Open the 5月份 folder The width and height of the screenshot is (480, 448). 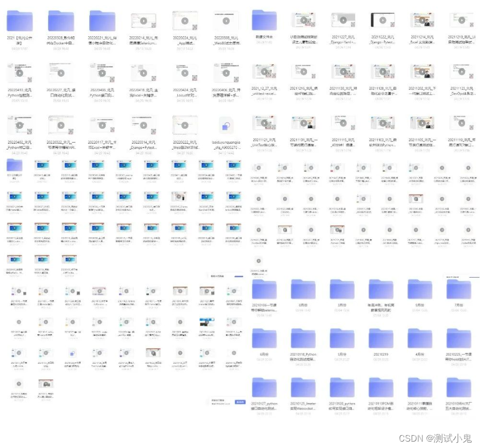(342, 339)
